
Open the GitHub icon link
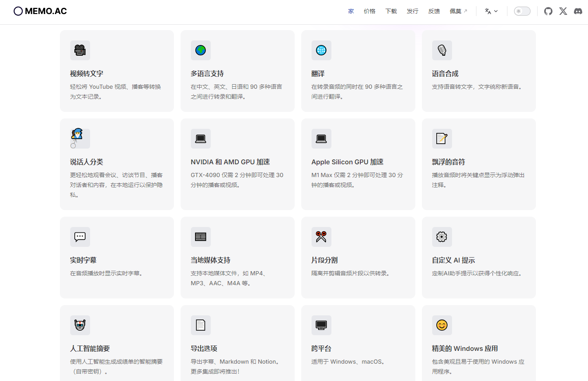[548, 11]
